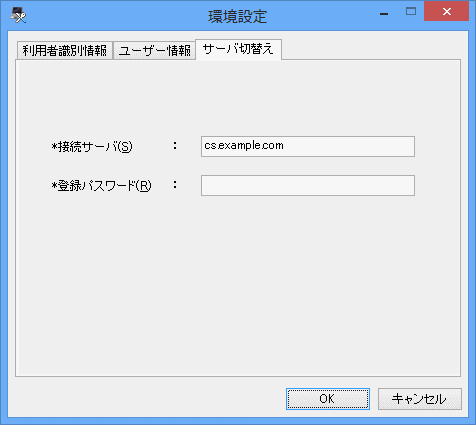Open the ユーザー情報 tab

(x=154, y=50)
